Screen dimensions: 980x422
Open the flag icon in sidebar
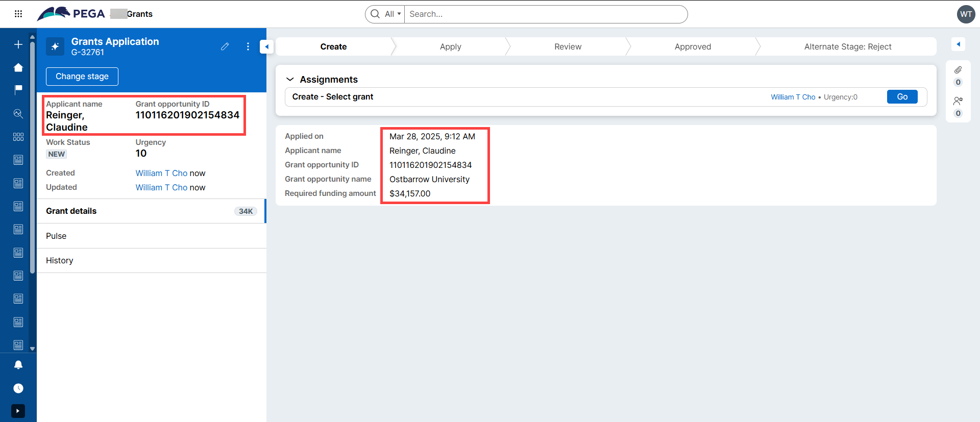[18, 90]
